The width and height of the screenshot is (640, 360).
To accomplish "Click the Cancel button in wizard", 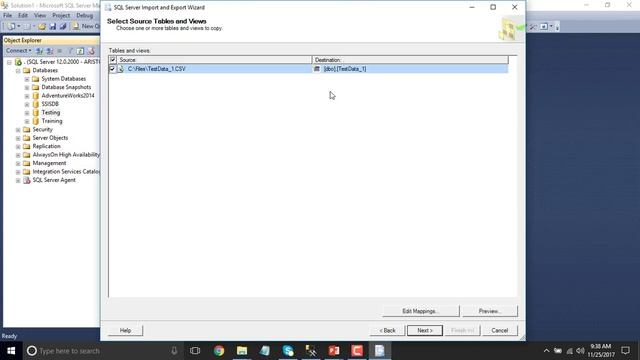I will [x=500, y=330].
